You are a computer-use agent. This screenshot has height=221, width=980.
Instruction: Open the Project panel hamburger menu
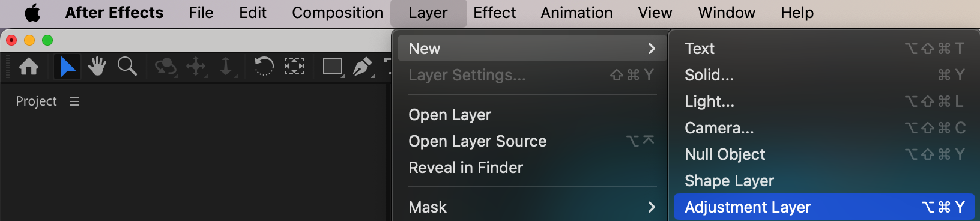(x=74, y=101)
